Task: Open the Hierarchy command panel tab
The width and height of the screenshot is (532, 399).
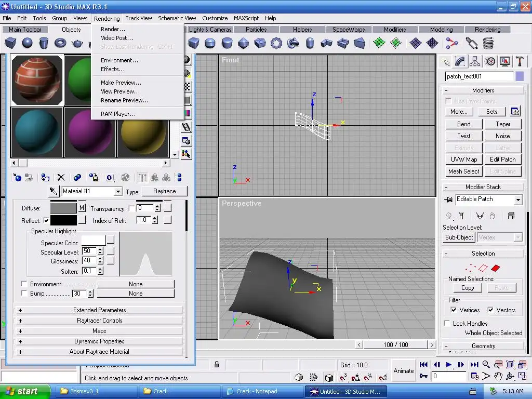Action: [x=475, y=61]
